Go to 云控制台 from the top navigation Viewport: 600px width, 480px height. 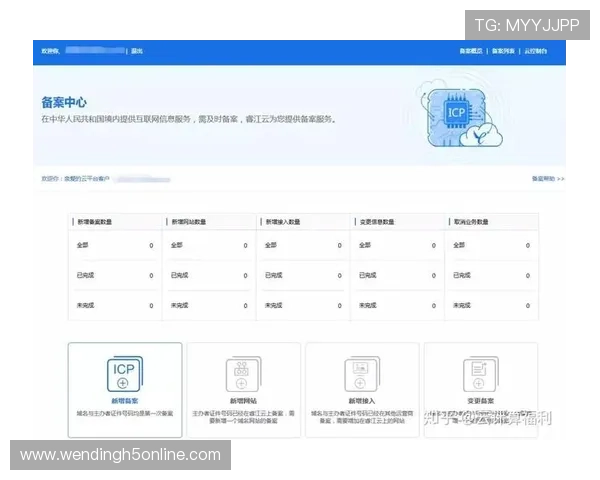coord(536,51)
